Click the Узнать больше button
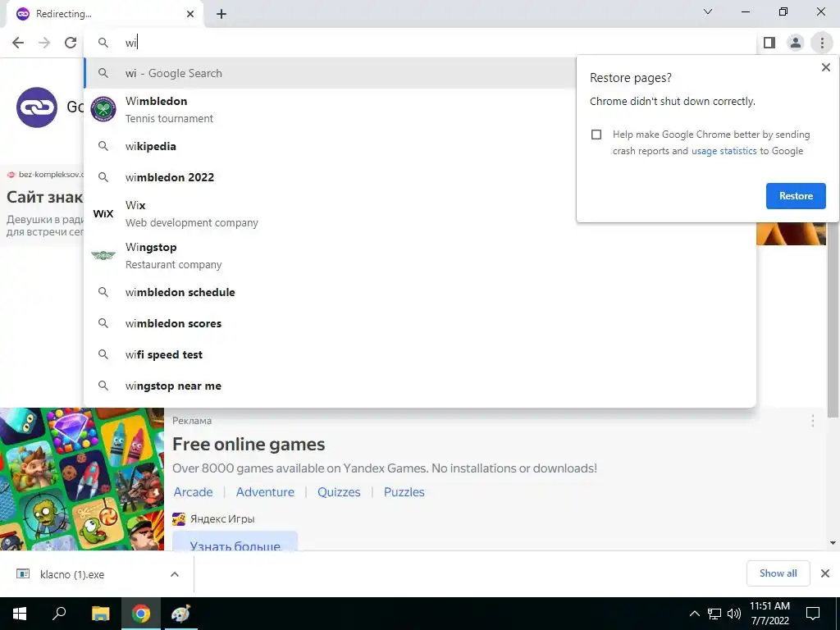The image size is (840, 630). point(235,541)
